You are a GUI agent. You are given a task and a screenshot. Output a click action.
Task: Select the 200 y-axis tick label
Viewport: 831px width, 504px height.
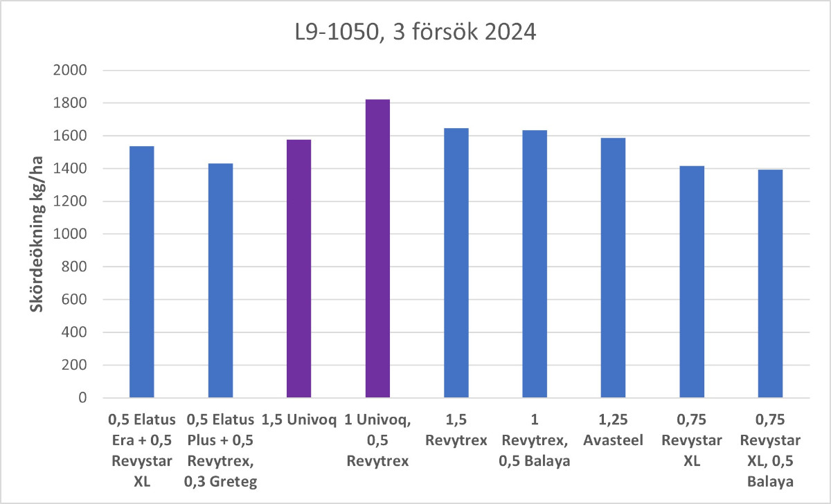click(x=74, y=366)
